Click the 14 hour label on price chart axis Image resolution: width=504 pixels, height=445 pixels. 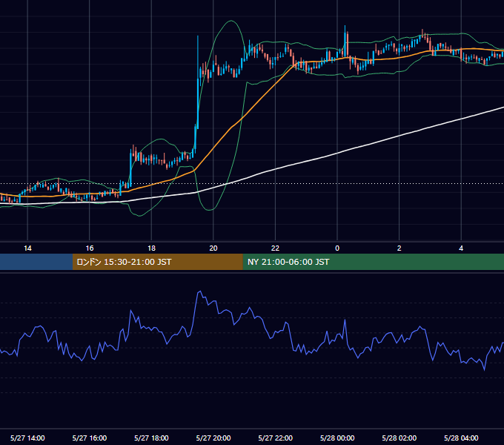[x=27, y=248]
